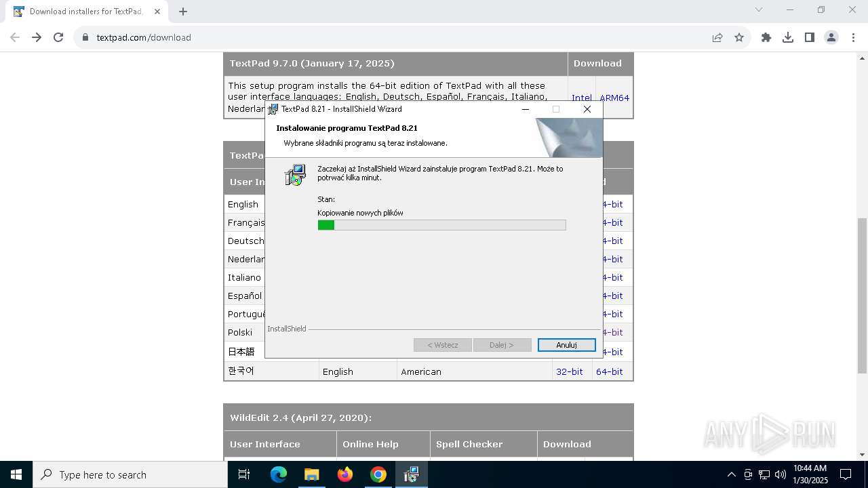The height and width of the screenshot is (488, 868).
Task: Click the Chrome forward arrow
Action: click(37, 37)
